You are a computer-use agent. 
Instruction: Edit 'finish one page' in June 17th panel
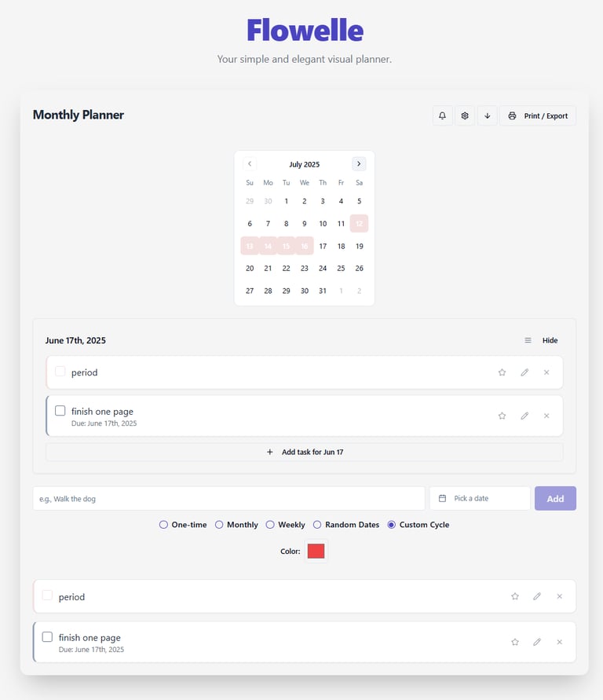pos(524,416)
